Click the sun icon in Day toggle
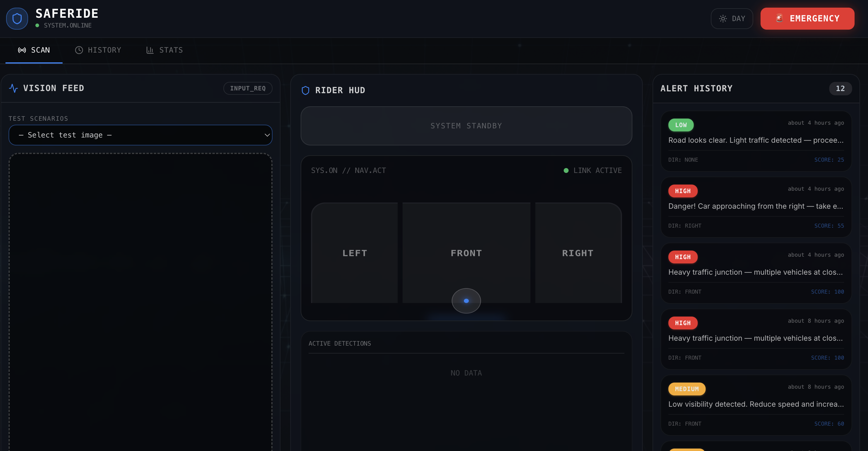Screen dimensions: 868x451 coord(723,19)
